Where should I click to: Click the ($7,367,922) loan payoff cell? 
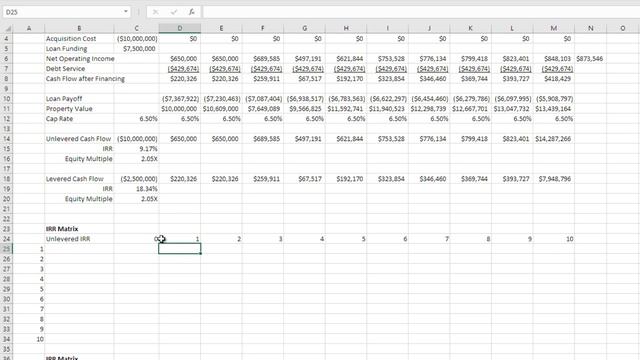pos(180,99)
